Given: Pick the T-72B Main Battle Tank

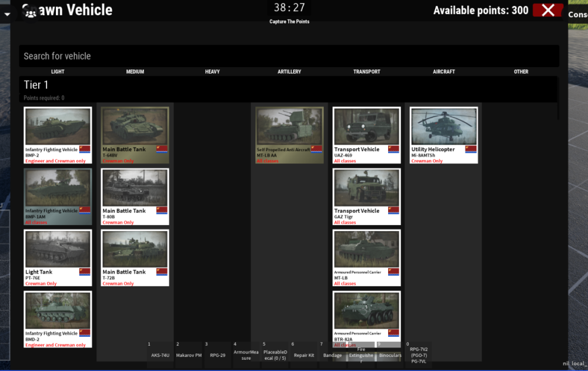Looking at the screenshot, I should click(x=135, y=258).
